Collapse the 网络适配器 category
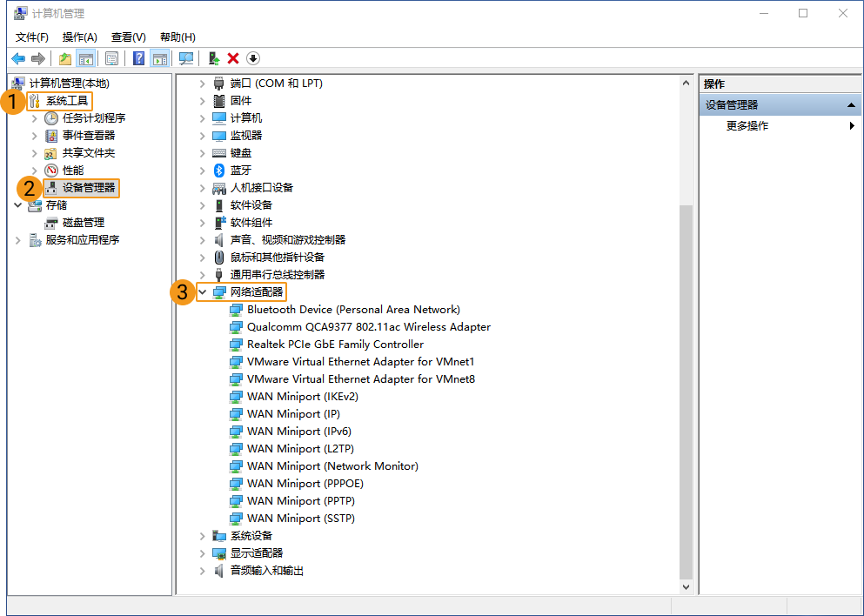The image size is (864, 616). click(x=203, y=292)
